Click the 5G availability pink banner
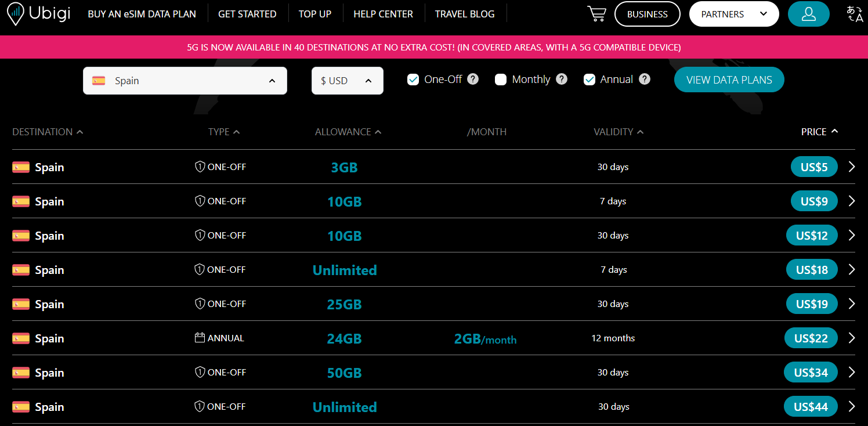868x426 pixels. 434,47
